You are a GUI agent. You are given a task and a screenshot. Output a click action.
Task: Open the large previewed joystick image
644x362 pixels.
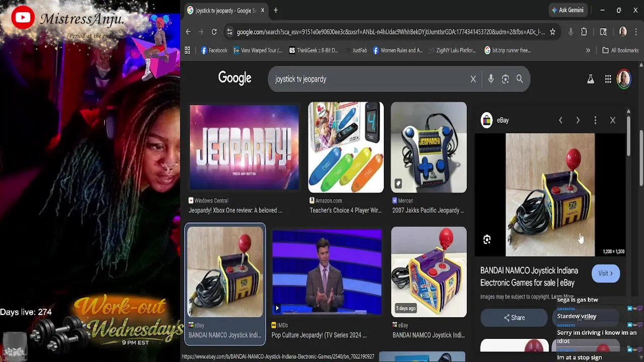coord(550,195)
